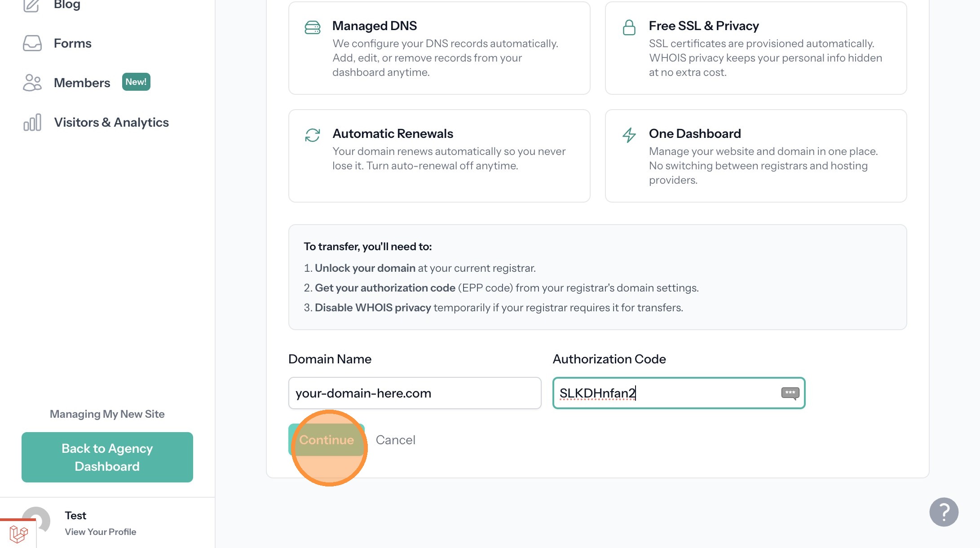Open View Your Profile link
The width and height of the screenshot is (980, 548).
[101, 532]
